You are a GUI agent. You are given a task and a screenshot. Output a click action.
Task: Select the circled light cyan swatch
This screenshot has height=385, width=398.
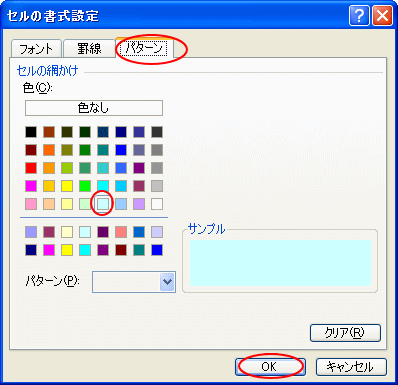pos(103,204)
